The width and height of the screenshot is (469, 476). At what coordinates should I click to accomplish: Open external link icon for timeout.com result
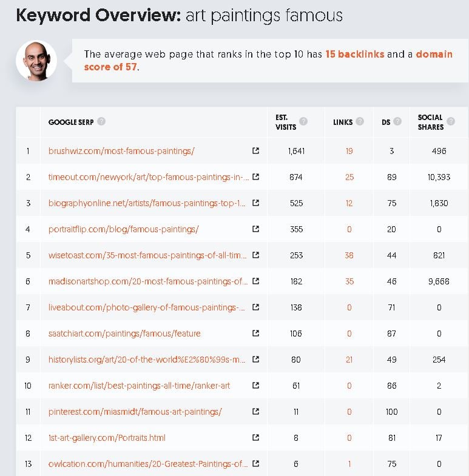(x=256, y=176)
